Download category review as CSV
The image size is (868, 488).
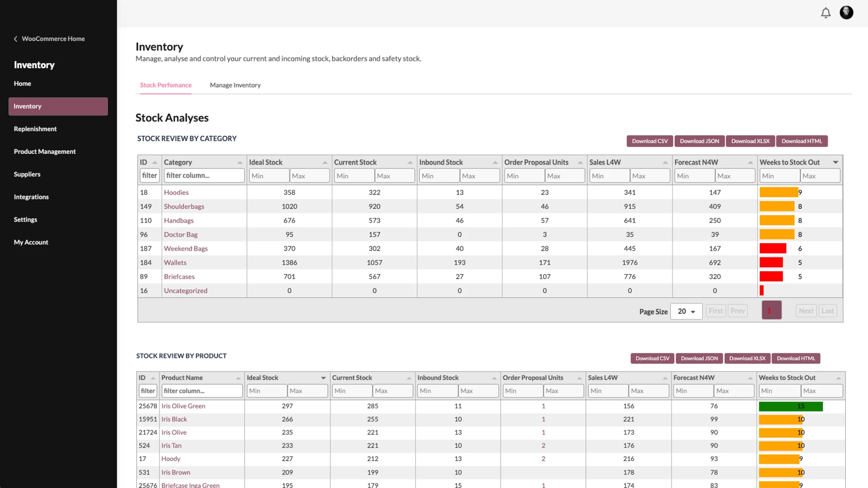[650, 141]
